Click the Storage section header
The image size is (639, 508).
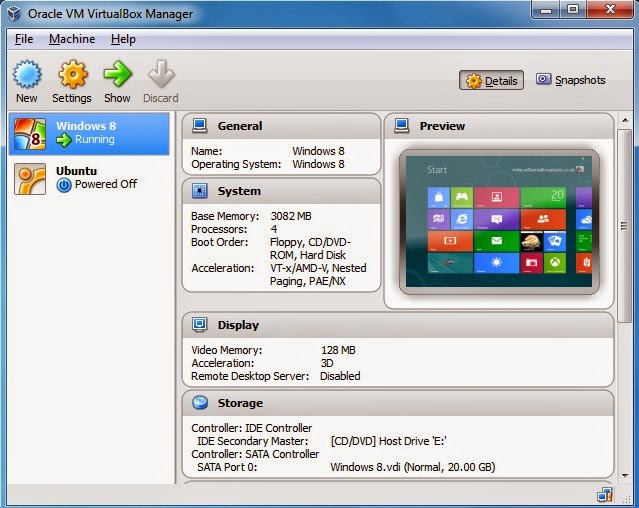click(x=398, y=403)
